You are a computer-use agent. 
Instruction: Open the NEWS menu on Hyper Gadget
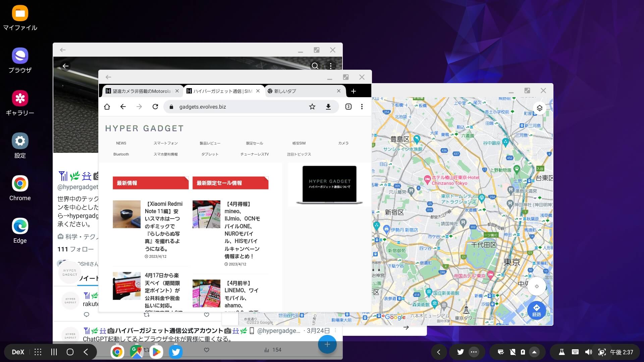121,143
